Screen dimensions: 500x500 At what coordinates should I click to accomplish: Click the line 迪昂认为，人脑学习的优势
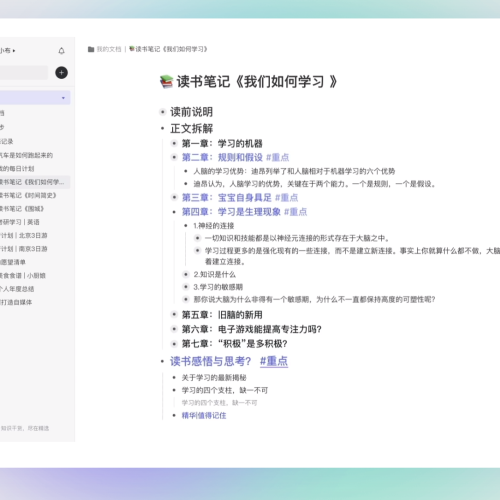(315, 184)
